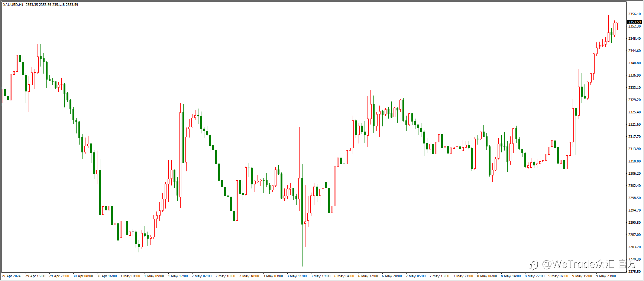Select the 2317.70 price scale value

(x=634, y=137)
